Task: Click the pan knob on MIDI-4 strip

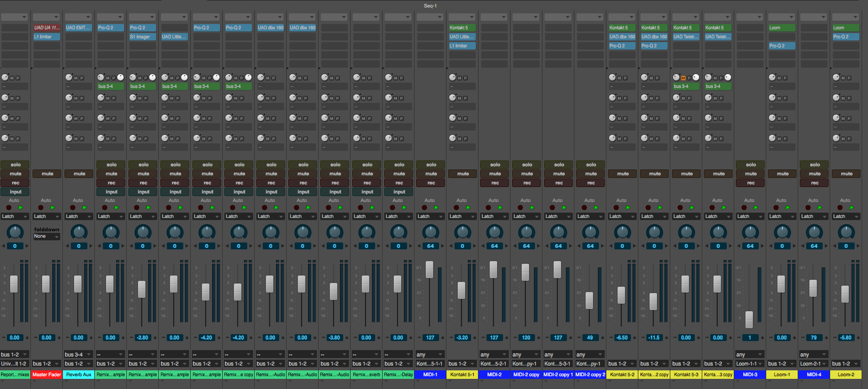Action: coord(814,232)
